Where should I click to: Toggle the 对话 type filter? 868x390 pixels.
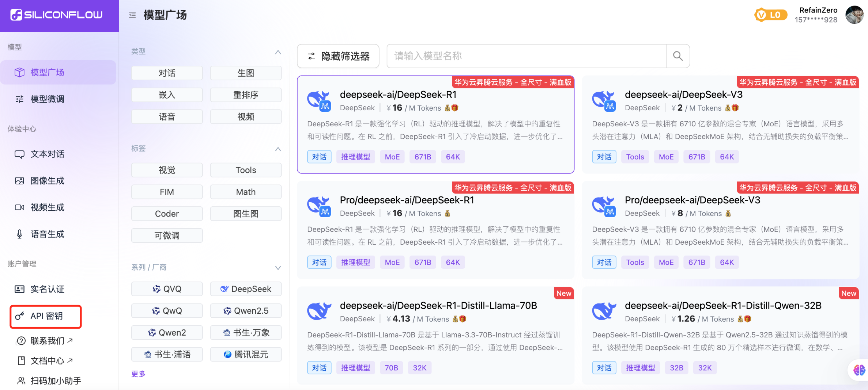(x=167, y=73)
